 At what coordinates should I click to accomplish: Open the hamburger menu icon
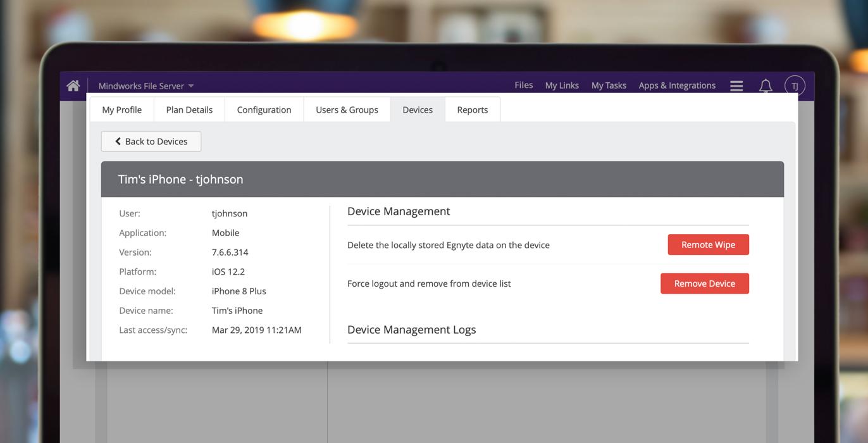pos(736,86)
